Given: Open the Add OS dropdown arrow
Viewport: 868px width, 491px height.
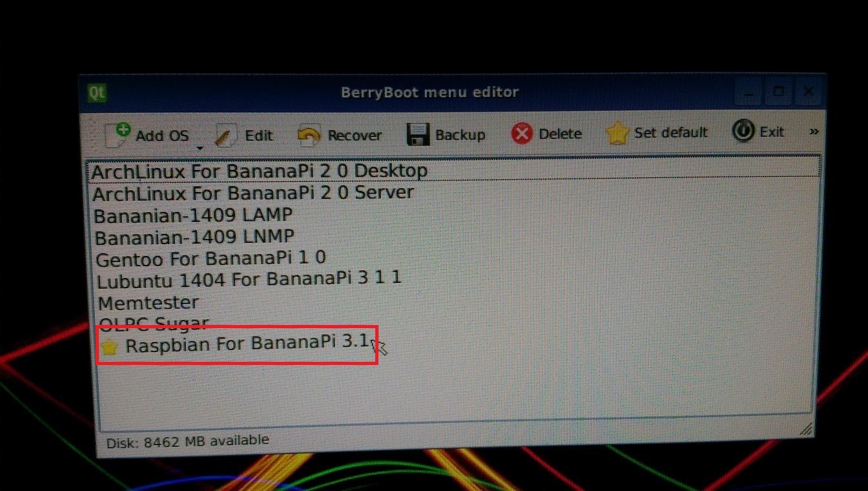Looking at the screenshot, I should [200, 148].
